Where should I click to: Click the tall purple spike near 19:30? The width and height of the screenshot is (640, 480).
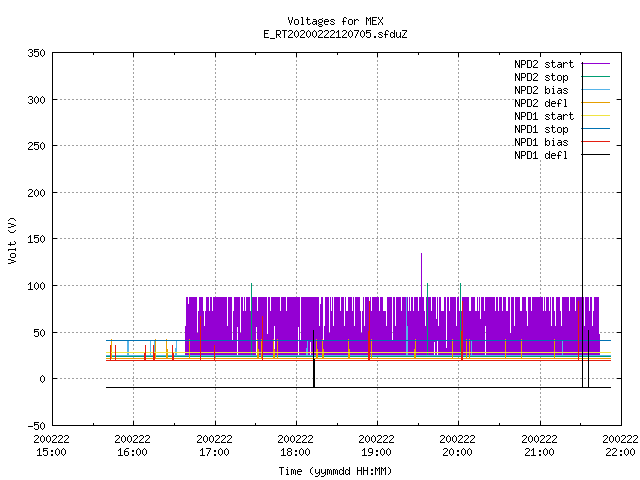coord(421,275)
